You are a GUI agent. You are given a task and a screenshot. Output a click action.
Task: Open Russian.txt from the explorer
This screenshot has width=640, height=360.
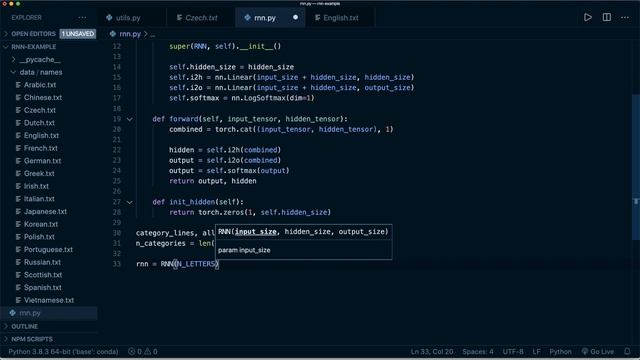click(x=42, y=262)
